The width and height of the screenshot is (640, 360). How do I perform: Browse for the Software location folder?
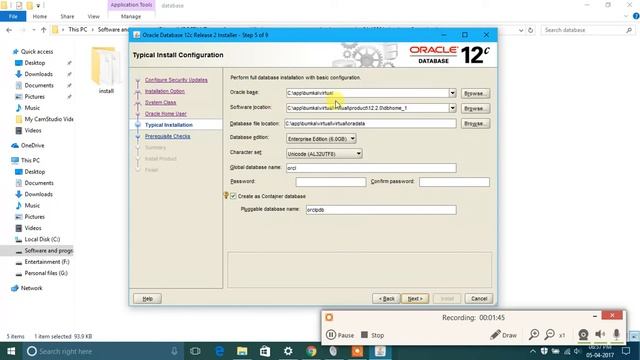tap(475, 109)
